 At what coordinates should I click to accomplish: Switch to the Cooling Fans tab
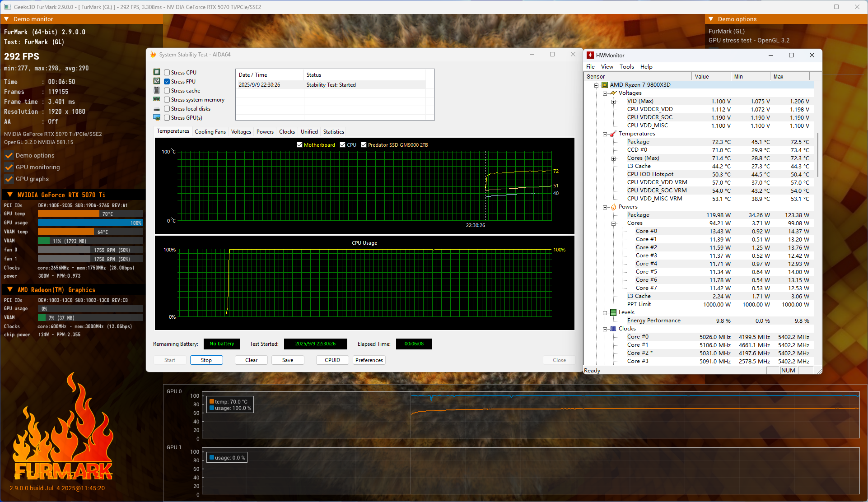pos(210,132)
